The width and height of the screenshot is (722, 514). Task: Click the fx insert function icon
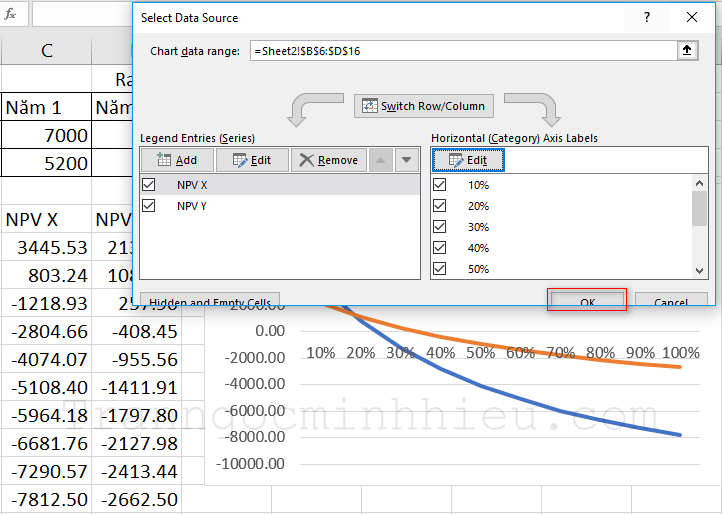pyautogui.click(x=11, y=15)
